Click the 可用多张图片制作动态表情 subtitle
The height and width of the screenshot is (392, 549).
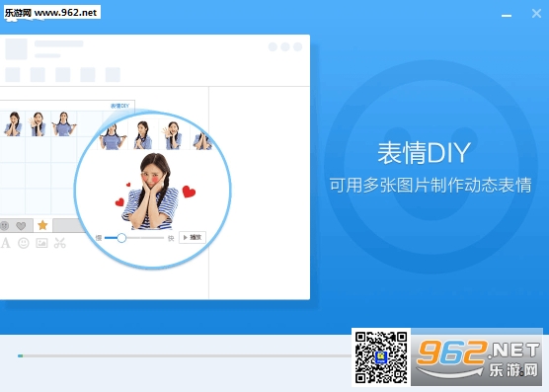431,186
